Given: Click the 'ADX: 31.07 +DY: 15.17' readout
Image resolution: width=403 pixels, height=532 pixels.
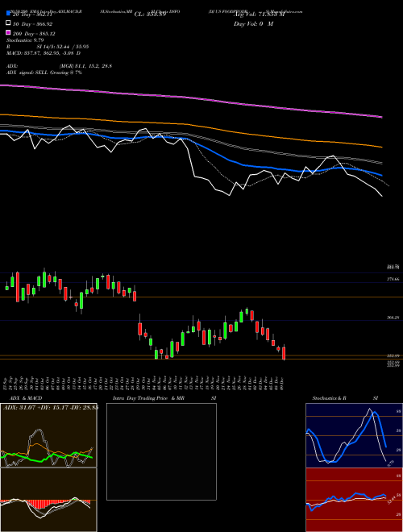Looking at the screenshot, I should tap(50, 407).
